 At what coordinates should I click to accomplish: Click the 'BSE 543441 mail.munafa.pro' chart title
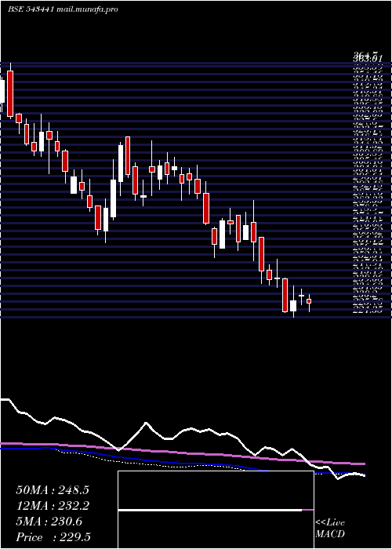point(63,9)
